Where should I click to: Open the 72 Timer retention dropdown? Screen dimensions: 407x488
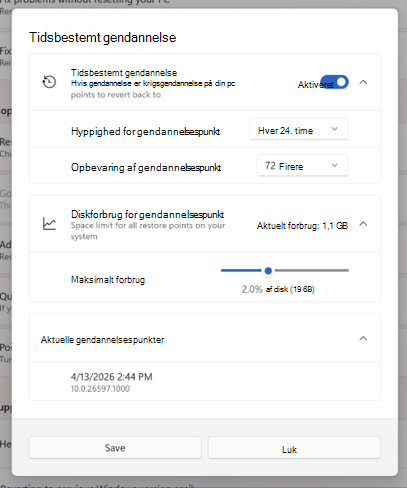tap(302, 165)
